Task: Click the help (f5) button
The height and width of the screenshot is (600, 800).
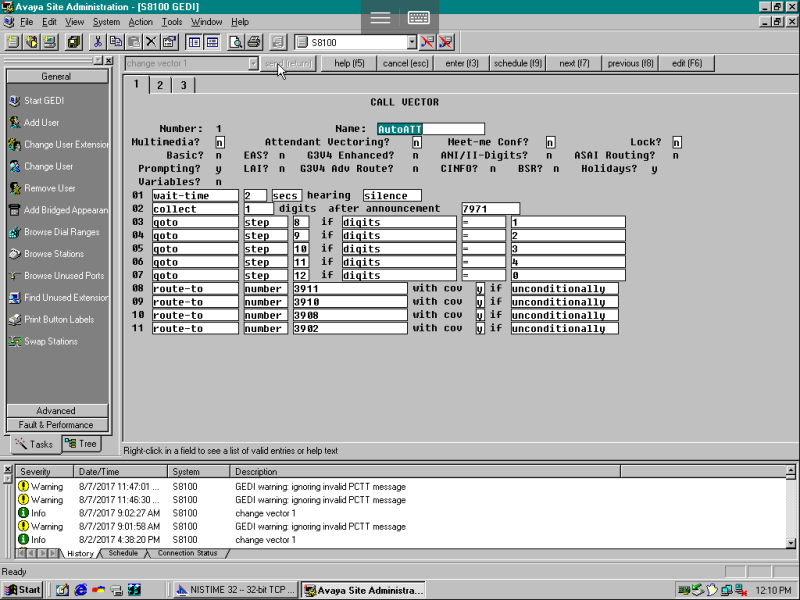Action: (349, 64)
